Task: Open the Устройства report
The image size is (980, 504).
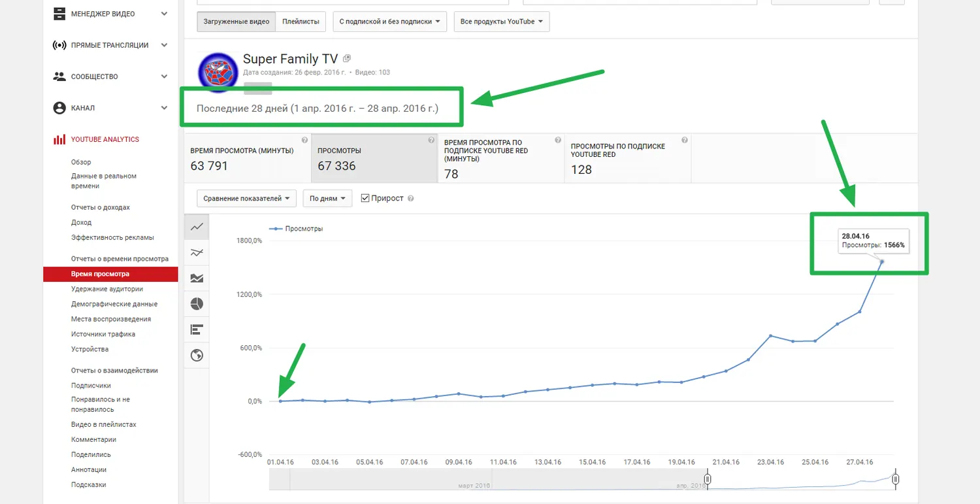Action: click(90, 349)
